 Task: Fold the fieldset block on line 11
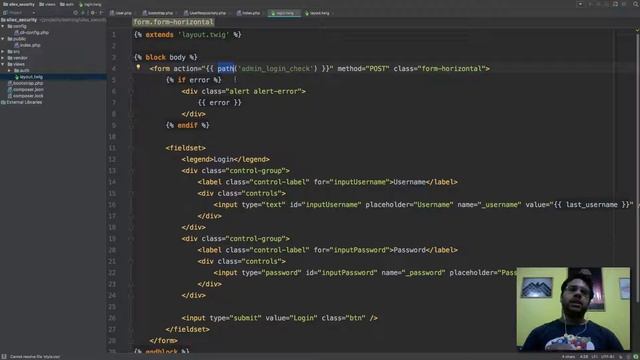tap(131, 148)
